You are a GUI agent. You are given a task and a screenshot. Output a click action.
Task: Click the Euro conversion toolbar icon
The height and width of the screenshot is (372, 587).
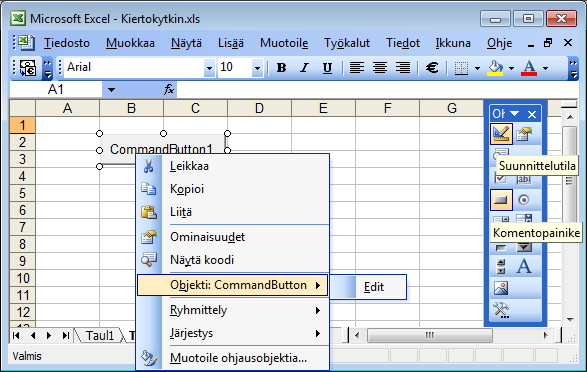point(28,68)
